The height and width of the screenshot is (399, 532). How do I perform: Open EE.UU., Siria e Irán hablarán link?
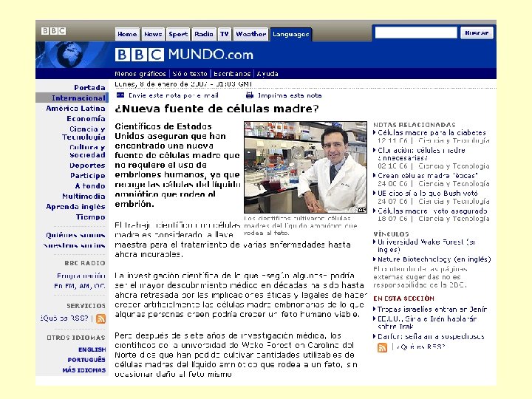(427, 322)
